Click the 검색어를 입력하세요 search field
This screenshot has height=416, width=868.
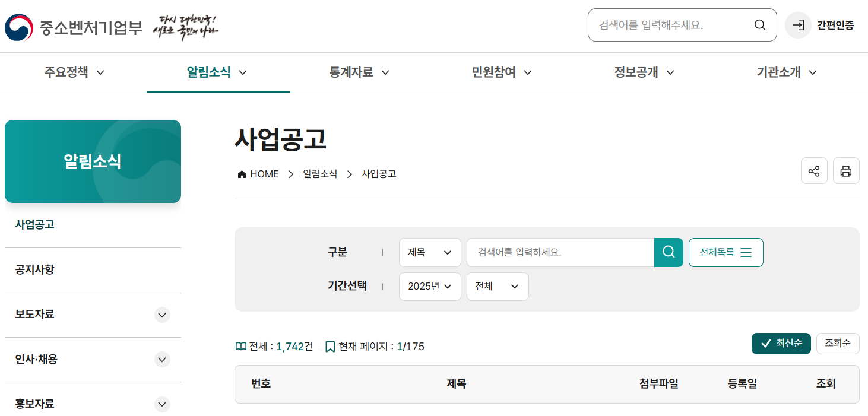click(560, 252)
